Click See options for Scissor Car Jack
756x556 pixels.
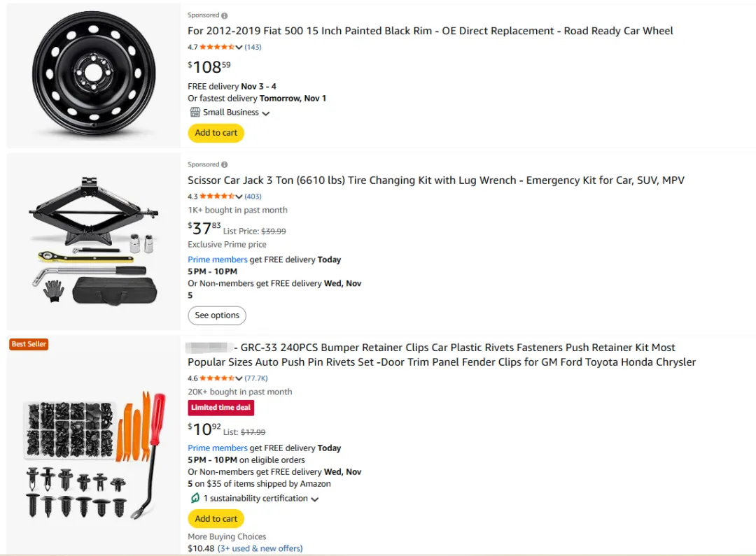(x=217, y=315)
